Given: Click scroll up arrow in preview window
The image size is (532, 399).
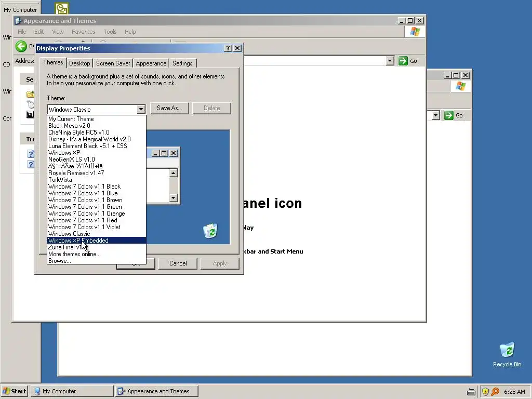Looking at the screenshot, I should (x=174, y=173).
